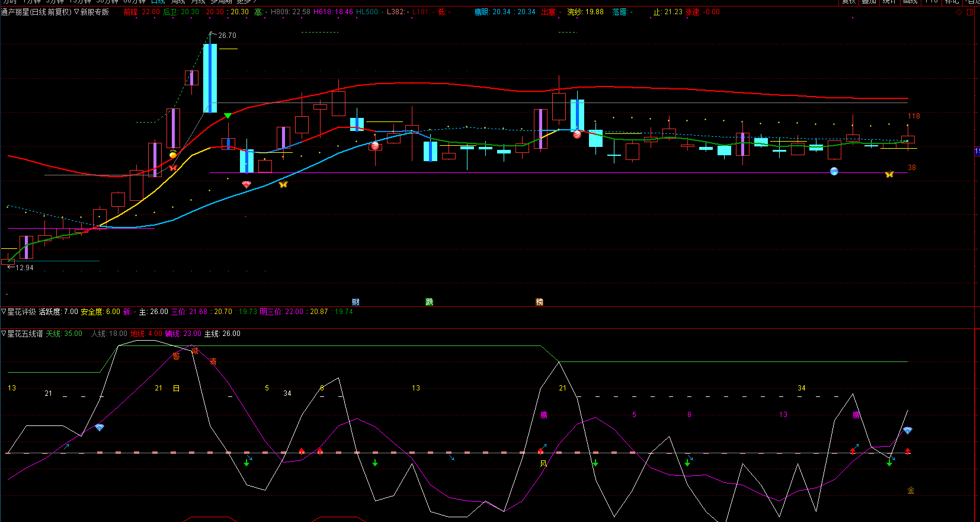Click the blue diamond near the 金 label
The width and height of the screenshot is (980, 522).
pyautogui.click(x=908, y=431)
